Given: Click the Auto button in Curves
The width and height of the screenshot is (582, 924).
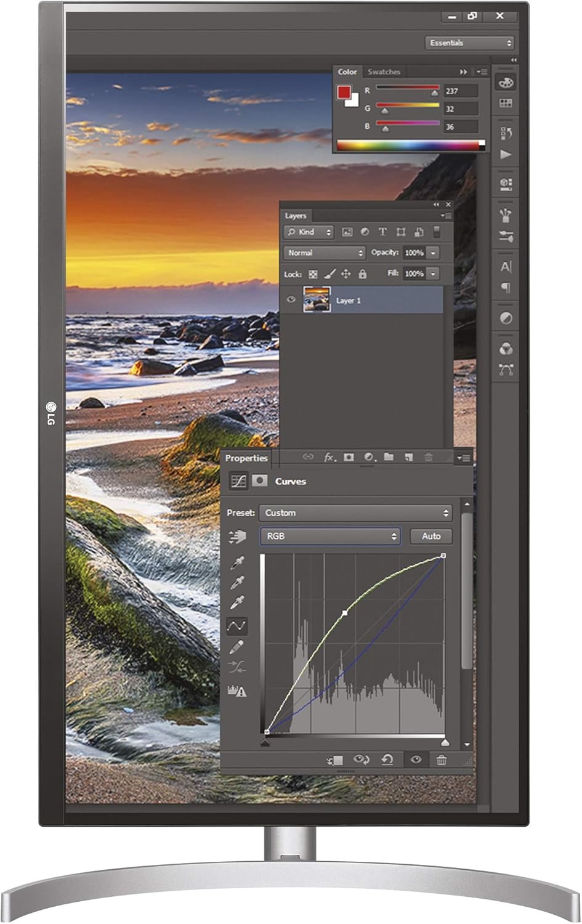Looking at the screenshot, I should pyautogui.click(x=431, y=537).
